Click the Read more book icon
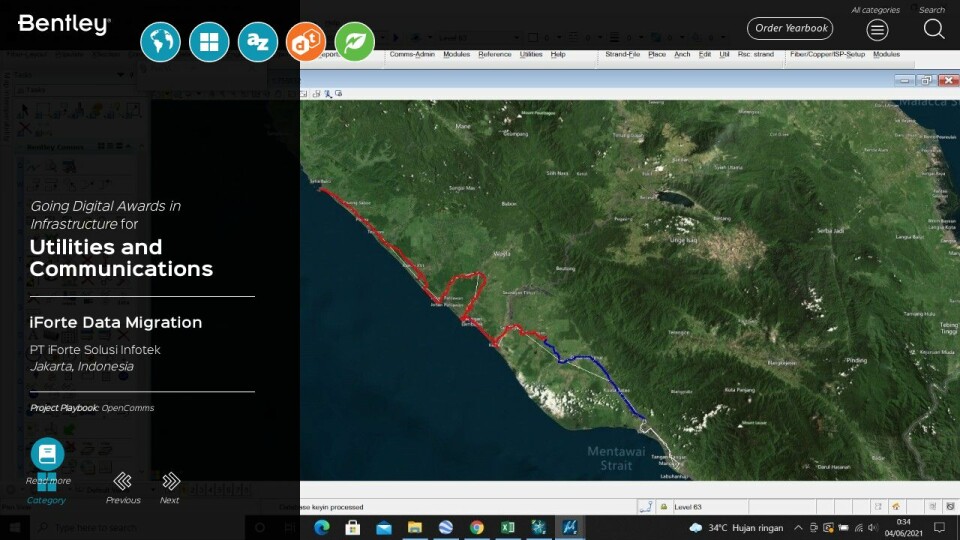This screenshot has width=960, height=540. pos(47,454)
